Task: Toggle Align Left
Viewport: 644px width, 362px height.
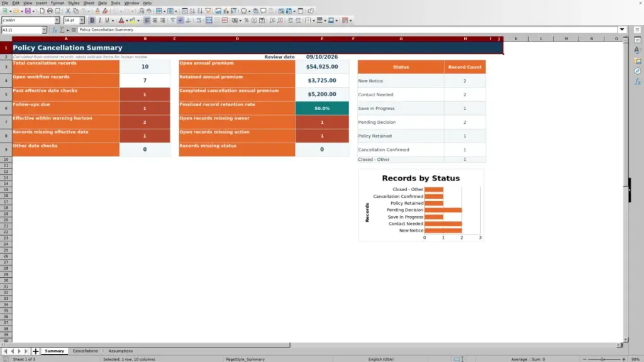Action: (147, 20)
